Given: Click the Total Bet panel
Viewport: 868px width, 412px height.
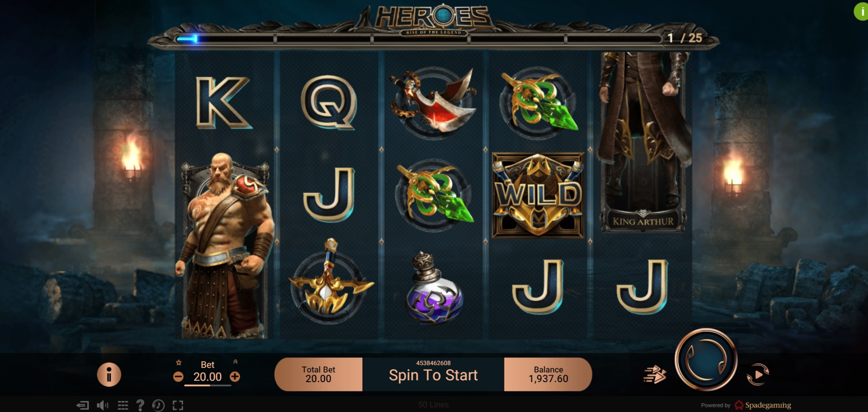Looking at the screenshot, I should (318, 374).
